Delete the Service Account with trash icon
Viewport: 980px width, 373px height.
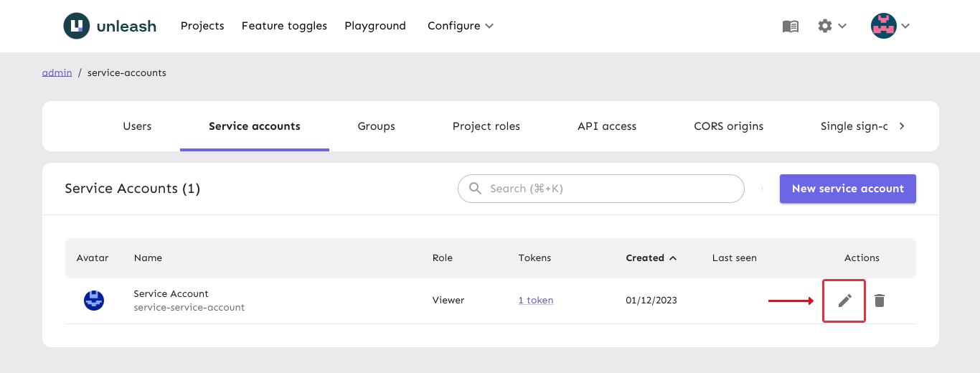click(x=880, y=301)
